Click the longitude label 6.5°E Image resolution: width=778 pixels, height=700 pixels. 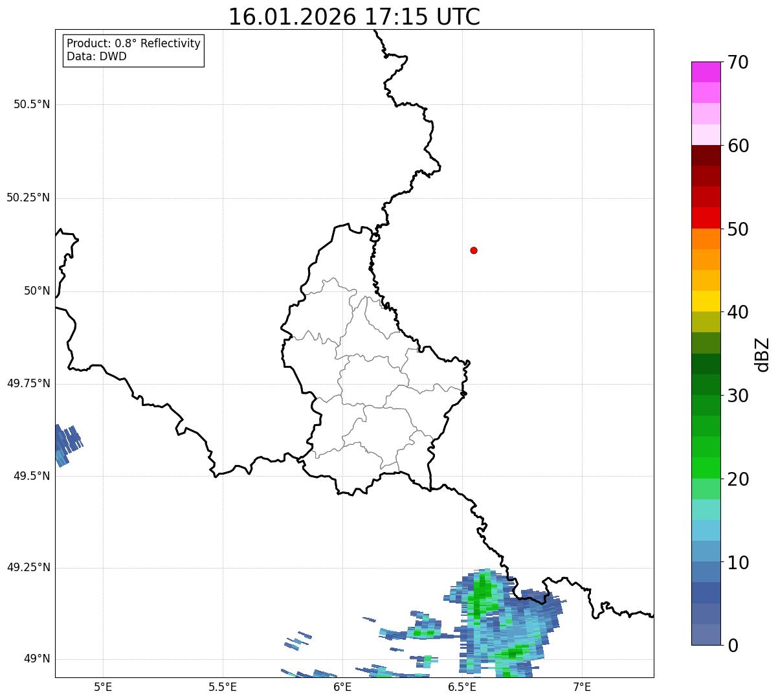462,686
